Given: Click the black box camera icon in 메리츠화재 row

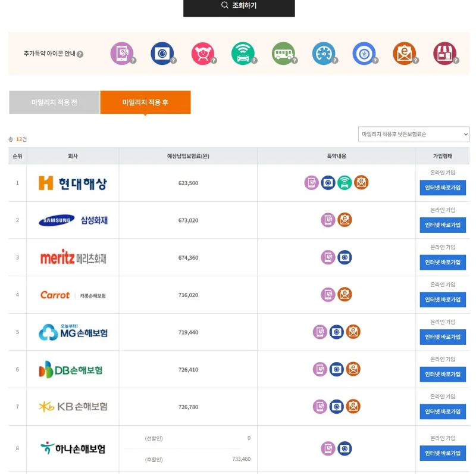Looking at the screenshot, I should 345,257.
